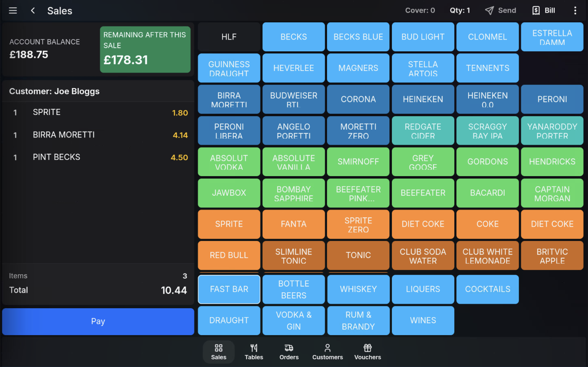
Task: Open the Customers tab
Action: (328, 352)
